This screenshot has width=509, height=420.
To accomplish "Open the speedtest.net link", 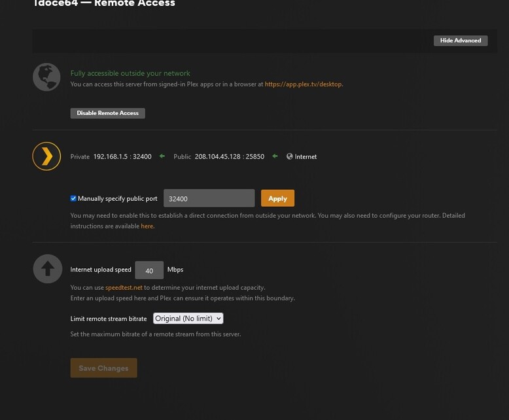I will pyautogui.click(x=124, y=288).
